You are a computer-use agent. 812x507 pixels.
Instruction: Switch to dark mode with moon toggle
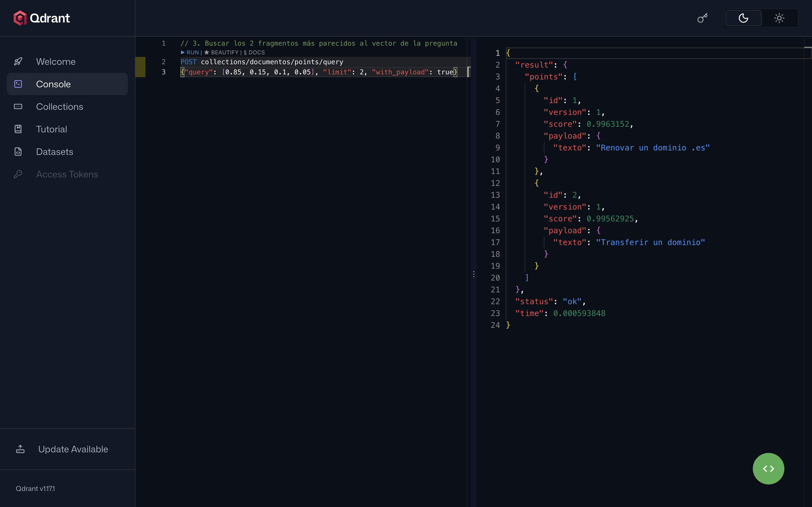point(743,18)
